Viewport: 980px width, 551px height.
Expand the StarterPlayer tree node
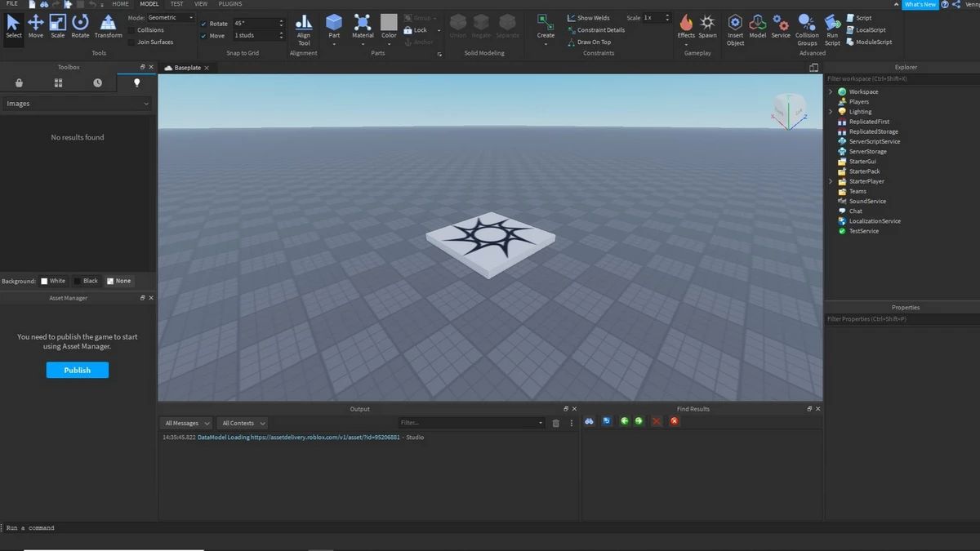[x=831, y=181]
